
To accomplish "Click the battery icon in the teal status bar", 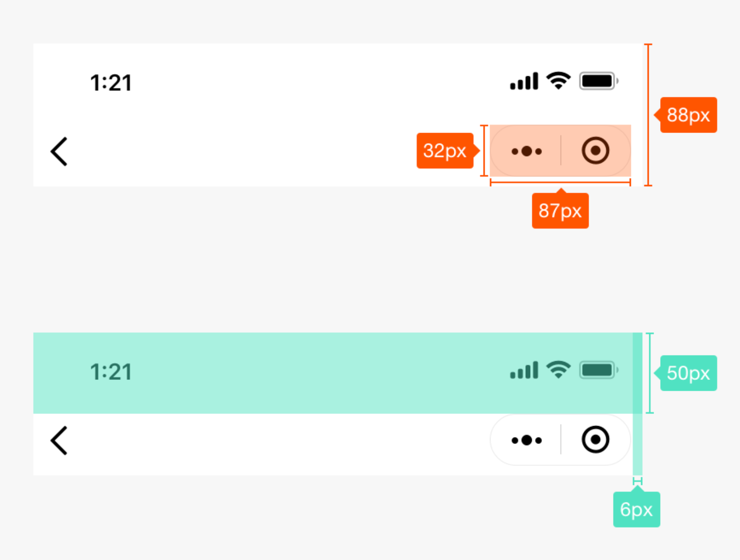I will pos(598,370).
